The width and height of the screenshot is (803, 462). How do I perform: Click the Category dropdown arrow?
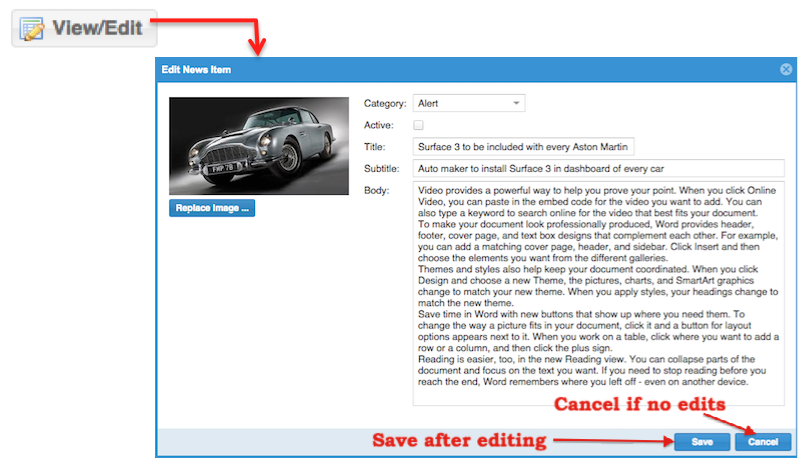tap(516, 103)
